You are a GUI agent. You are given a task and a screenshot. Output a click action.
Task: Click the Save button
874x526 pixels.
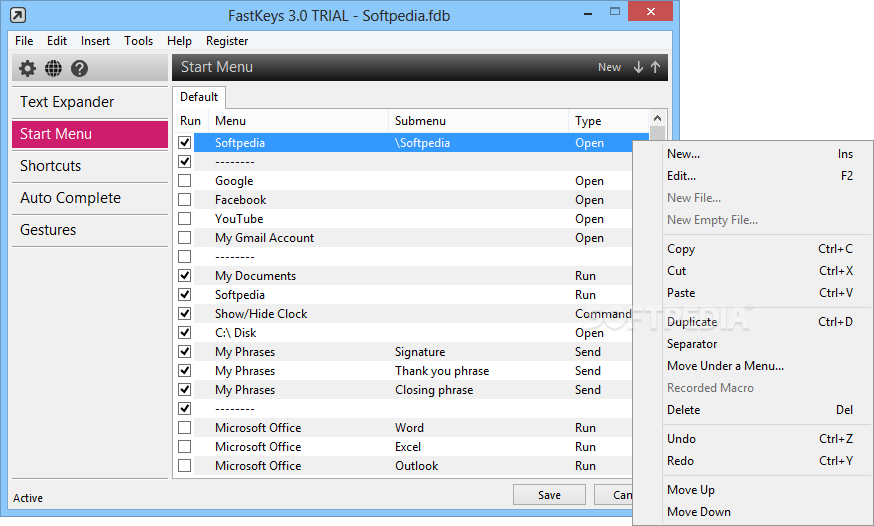(549, 495)
